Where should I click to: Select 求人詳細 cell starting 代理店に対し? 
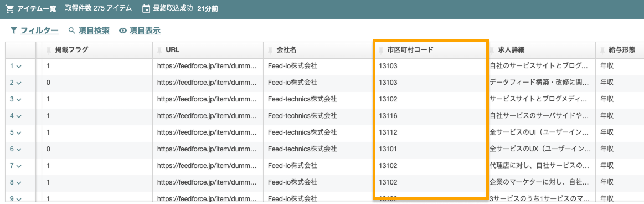click(540, 166)
